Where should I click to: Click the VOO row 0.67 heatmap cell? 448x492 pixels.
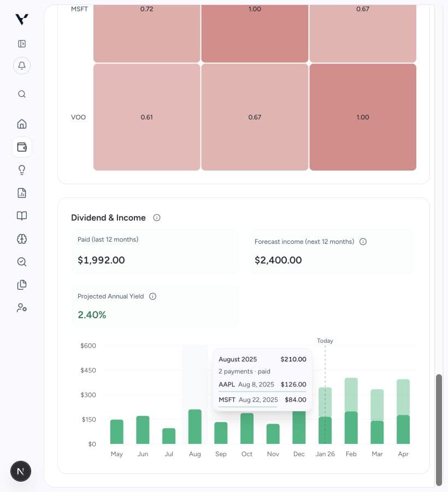point(255,117)
